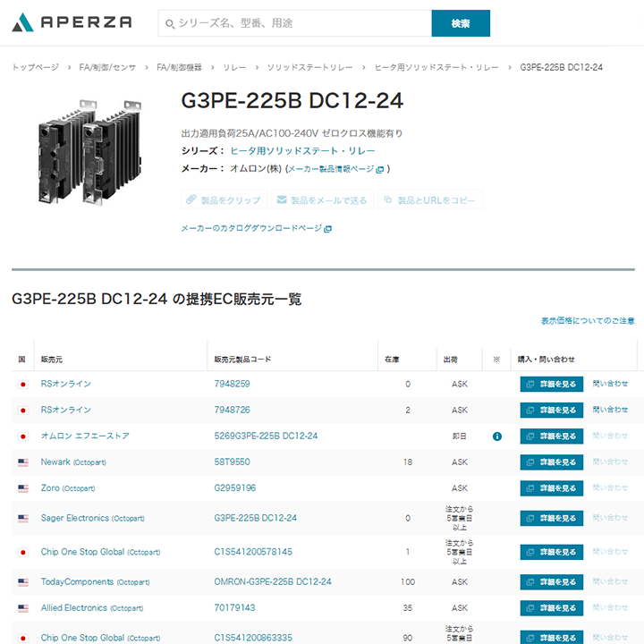Copy product and URL via 製品とURLをコピー
This screenshot has width=644, height=644.
[429, 200]
